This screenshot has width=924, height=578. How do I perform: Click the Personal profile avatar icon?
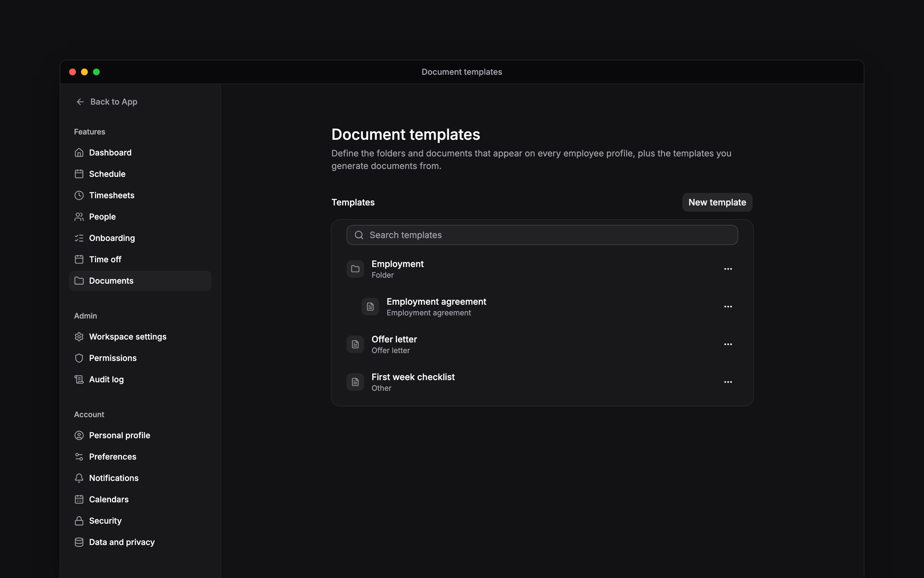pos(79,435)
